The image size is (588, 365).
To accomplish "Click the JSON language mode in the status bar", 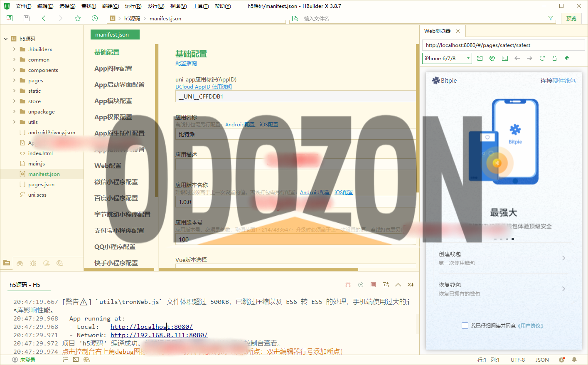I will 542,360.
